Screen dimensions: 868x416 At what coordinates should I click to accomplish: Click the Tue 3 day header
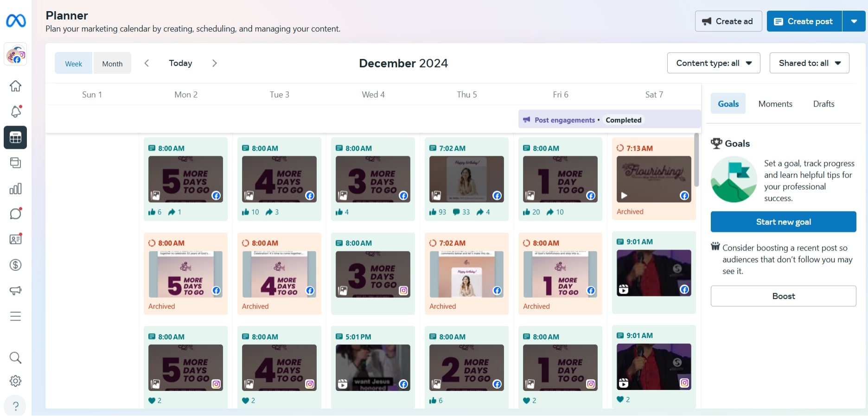280,95
